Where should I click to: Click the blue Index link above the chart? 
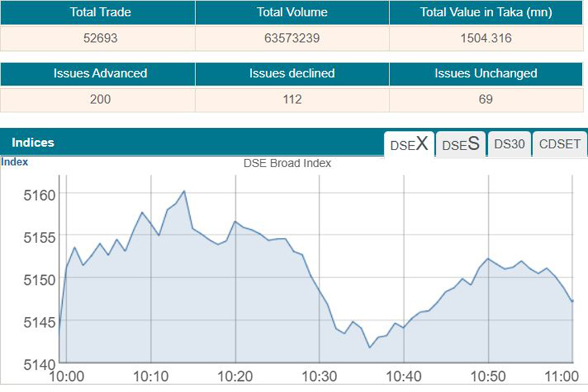click(14, 162)
